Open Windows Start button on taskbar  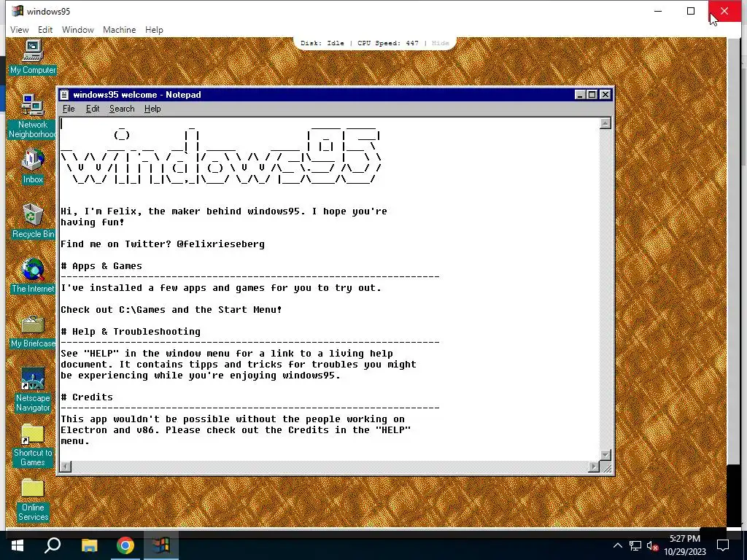coord(18,545)
